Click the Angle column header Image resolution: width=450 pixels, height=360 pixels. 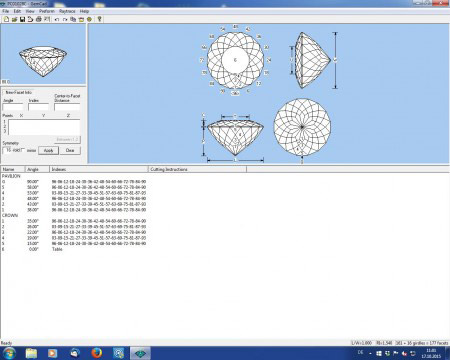(x=37, y=169)
